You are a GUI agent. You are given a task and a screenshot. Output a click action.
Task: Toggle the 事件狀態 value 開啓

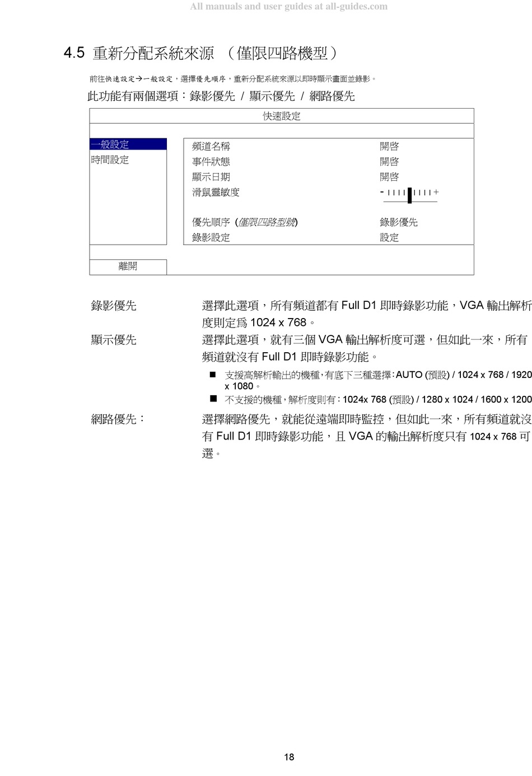point(389,161)
